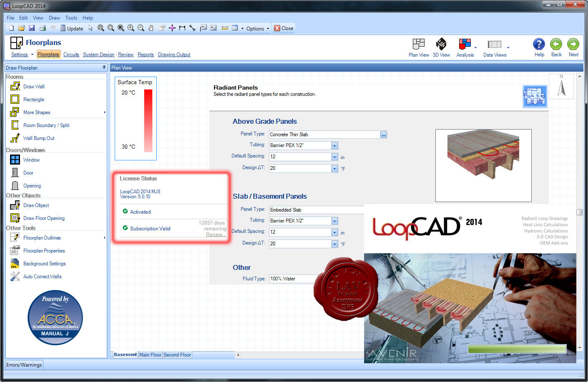
Task: Select the Rectangle room tool
Action: tap(34, 100)
